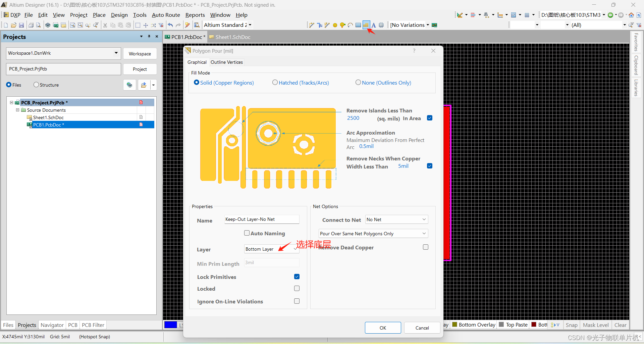Click the 2500 islands area value
Viewport: 644px width, 344px height.
353,118
